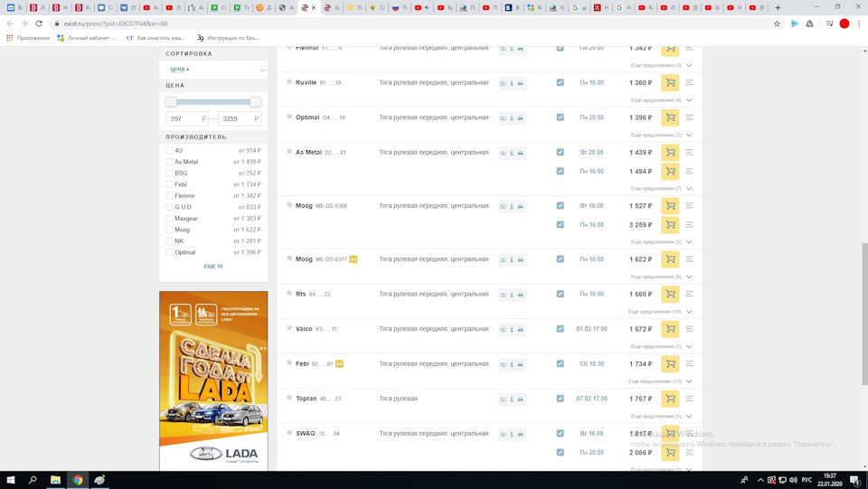
Task: Focus maximum price field 3259
Action: [x=239, y=118]
